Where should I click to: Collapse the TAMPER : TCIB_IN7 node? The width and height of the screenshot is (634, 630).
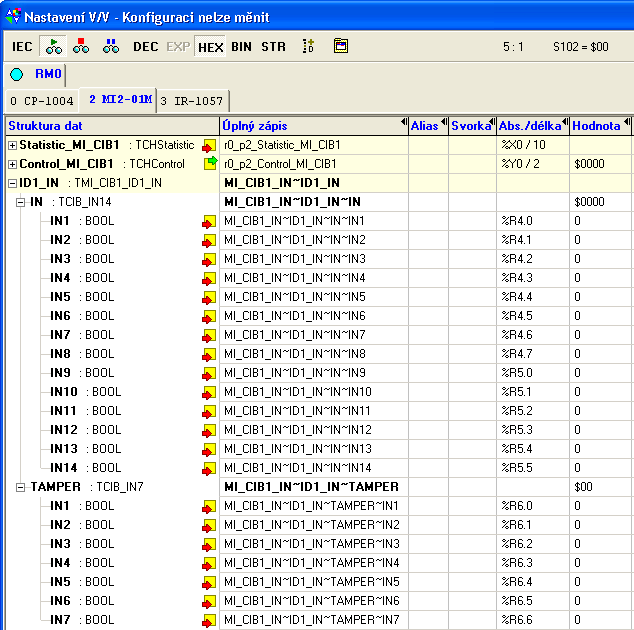(x=21, y=487)
